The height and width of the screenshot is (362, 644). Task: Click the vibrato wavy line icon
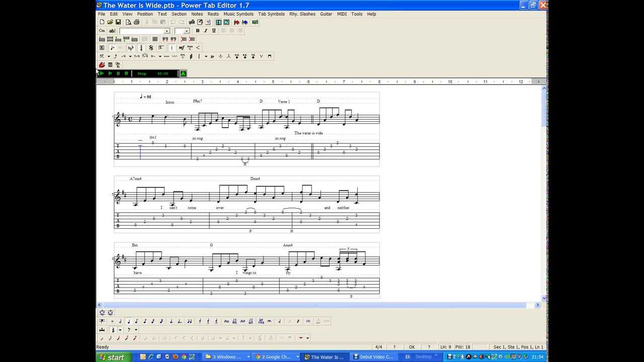coord(167,56)
